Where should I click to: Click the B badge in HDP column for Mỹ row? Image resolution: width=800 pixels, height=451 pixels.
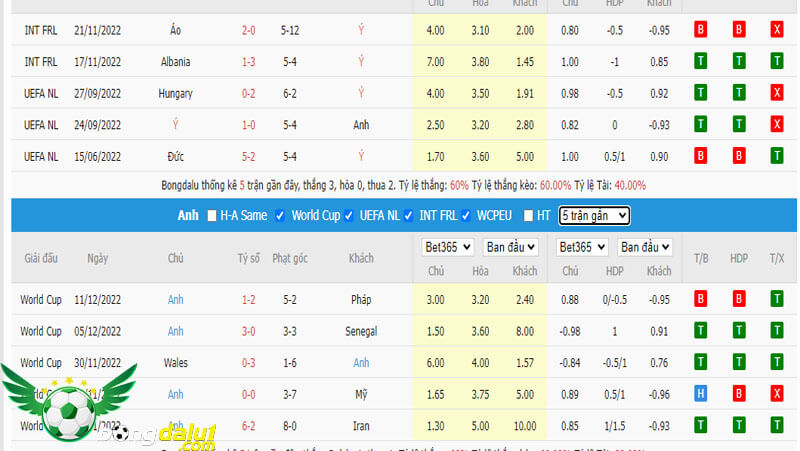(x=738, y=394)
